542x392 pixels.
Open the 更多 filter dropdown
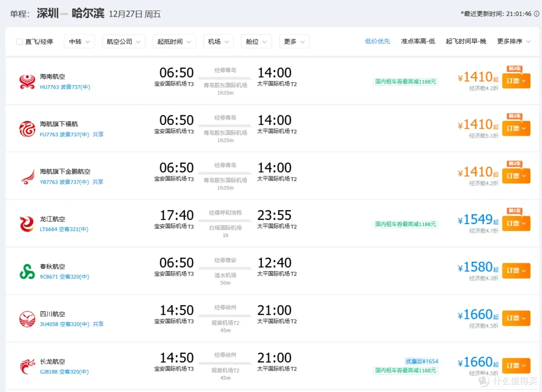click(294, 42)
